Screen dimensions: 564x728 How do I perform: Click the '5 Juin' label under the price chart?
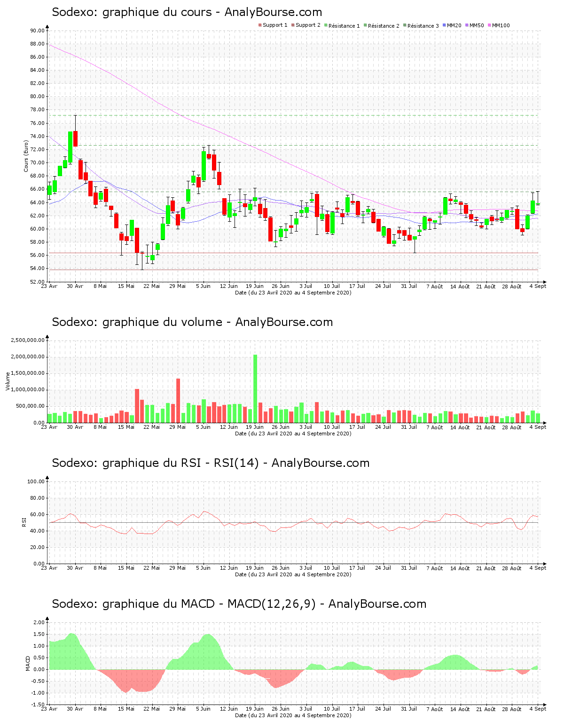tap(203, 286)
